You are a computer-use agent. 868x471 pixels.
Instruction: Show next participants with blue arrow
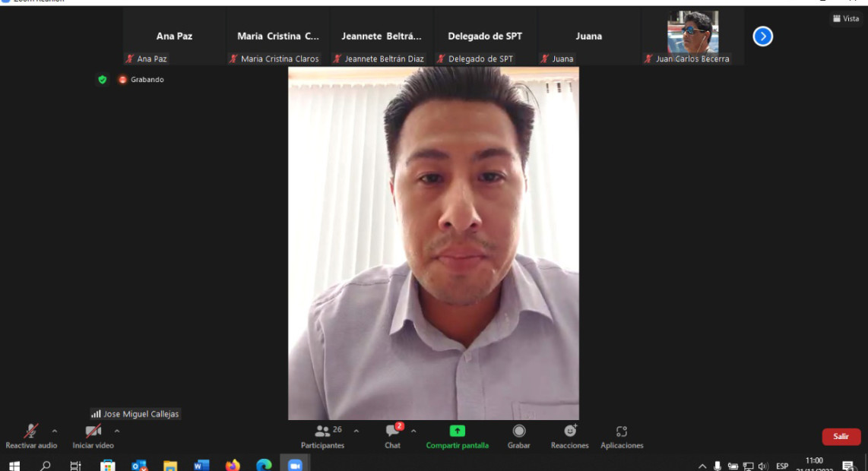click(x=762, y=36)
